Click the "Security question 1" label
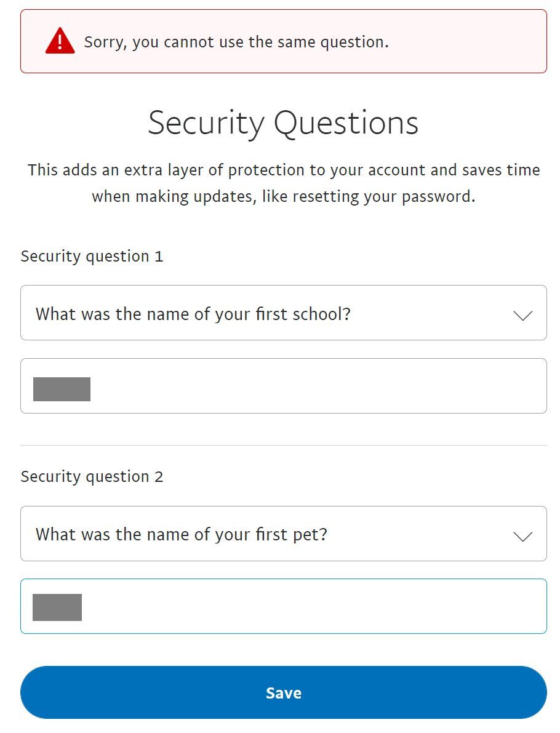560x733 pixels. [92, 256]
